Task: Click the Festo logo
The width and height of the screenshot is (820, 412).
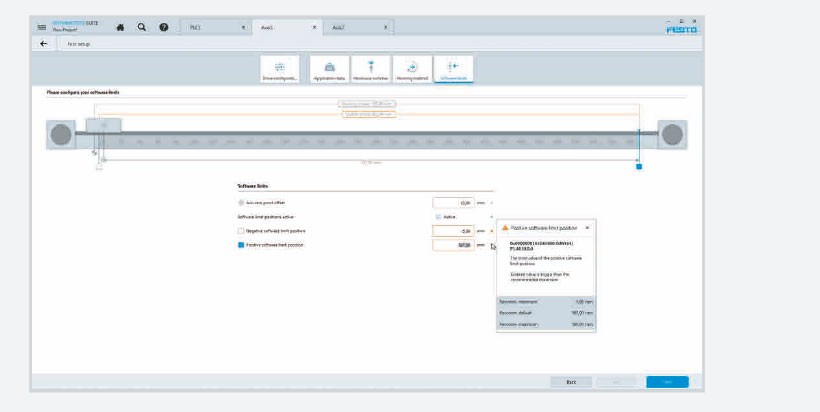Action: point(681,30)
